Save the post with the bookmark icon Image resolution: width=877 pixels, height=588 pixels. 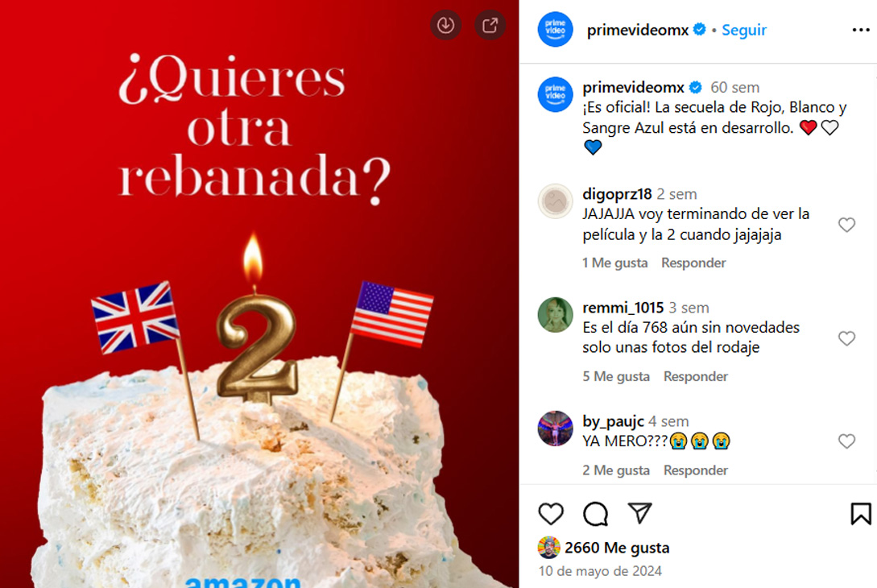pos(861,514)
